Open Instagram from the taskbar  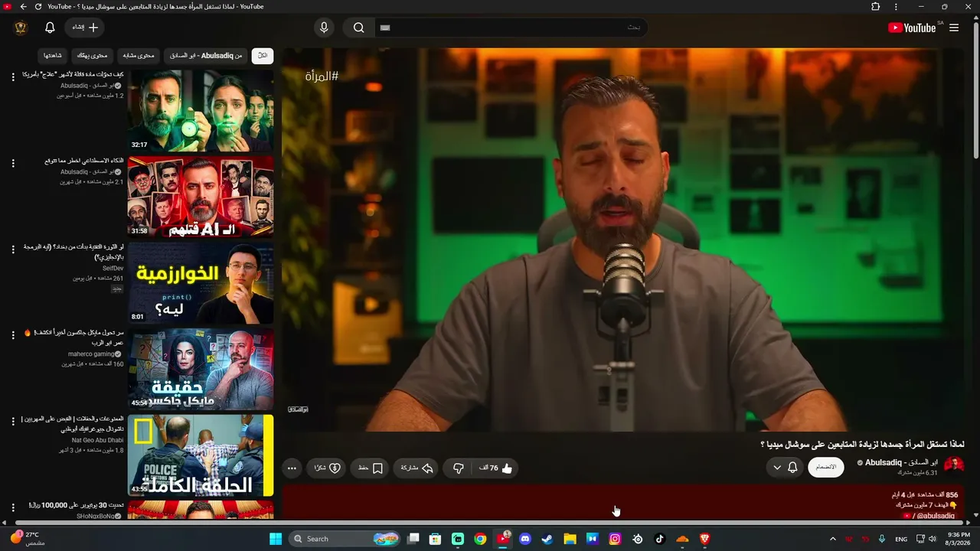[x=615, y=539]
